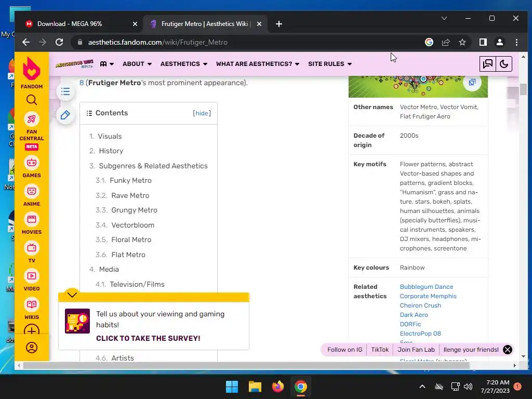Viewport: 532px width, 399px height.
Task: Open the Windows Start menu
Action: [x=232, y=387]
